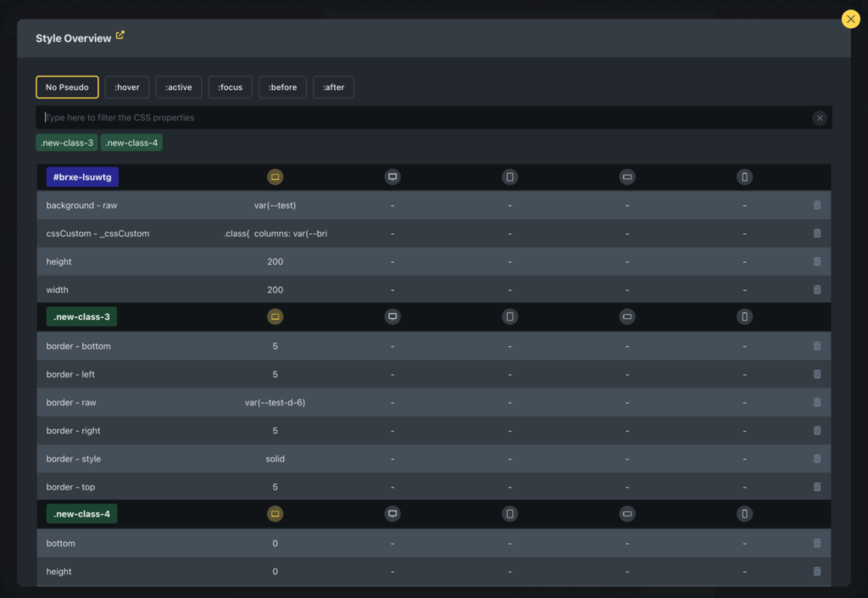Click the desktop monitor breakpoint icon for #brxe-lsuwtg
Viewport: 868px width, 598px height.
pos(392,177)
